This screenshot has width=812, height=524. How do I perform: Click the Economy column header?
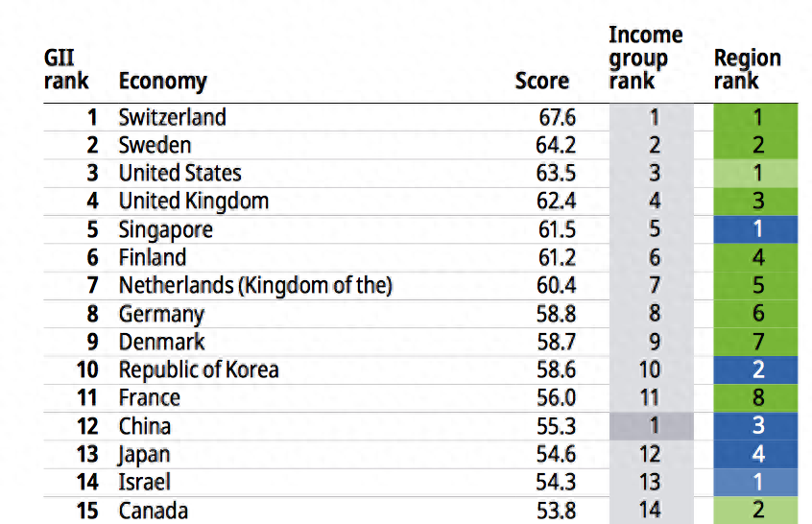point(162,82)
